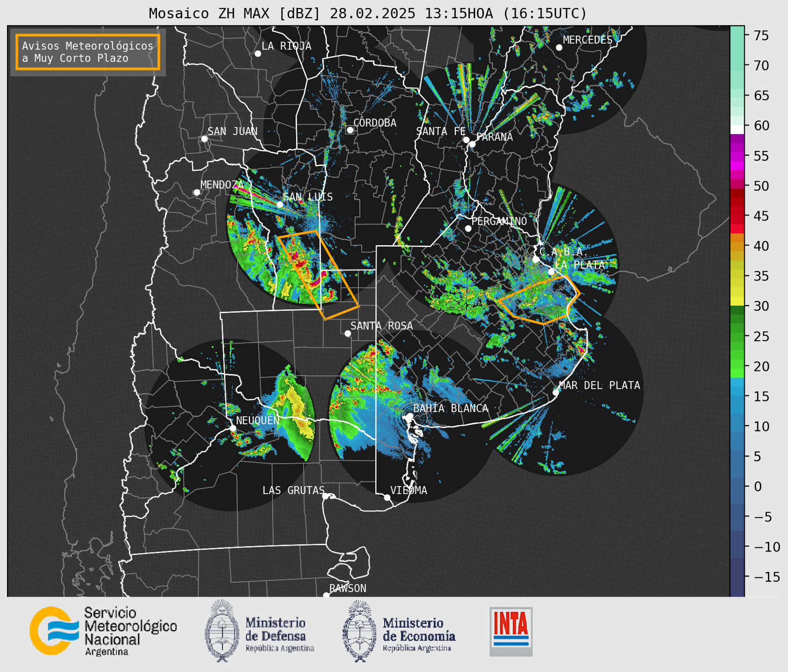
Task: Click the 55 dBZ magenta scale label
Action: click(x=761, y=156)
